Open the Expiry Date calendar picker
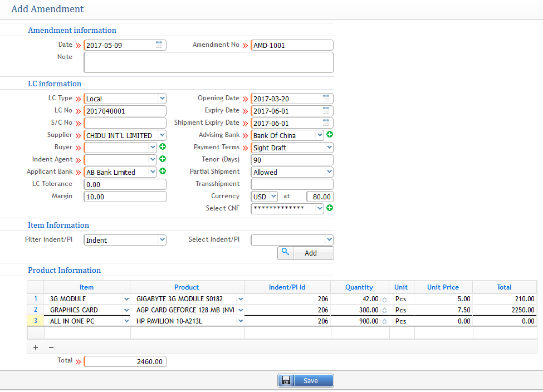 pyautogui.click(x=326, y=110)
